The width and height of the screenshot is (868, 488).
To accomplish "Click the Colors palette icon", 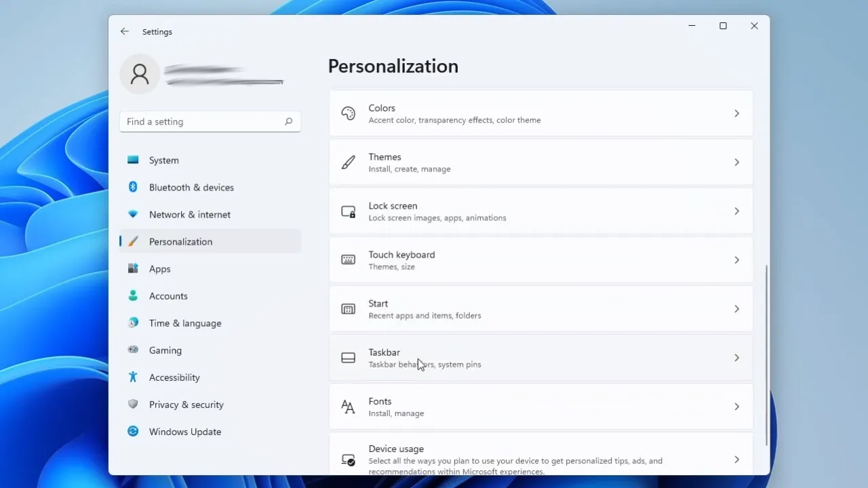I will (348, 113).
